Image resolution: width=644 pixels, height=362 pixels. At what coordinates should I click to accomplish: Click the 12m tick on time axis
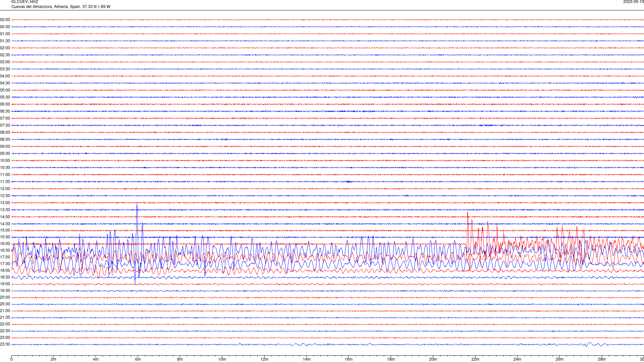tap(264, 359)
